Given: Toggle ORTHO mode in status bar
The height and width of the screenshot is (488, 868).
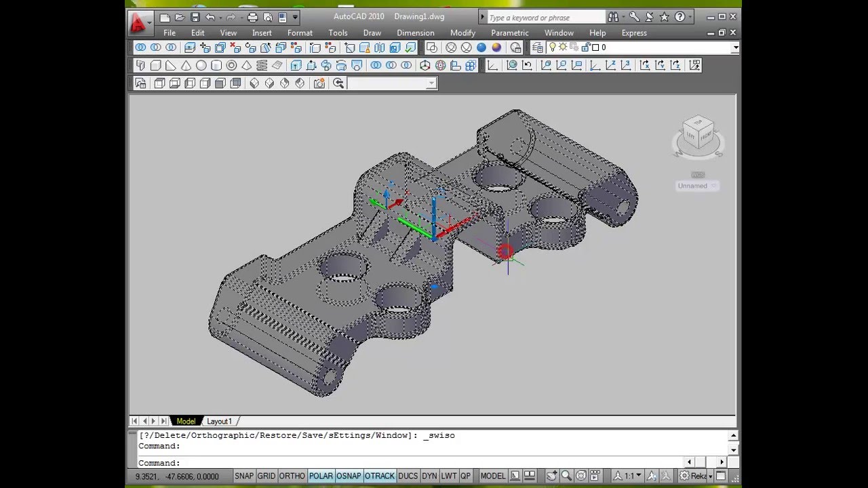Looking at the screenshot, I should pos(292,476).
